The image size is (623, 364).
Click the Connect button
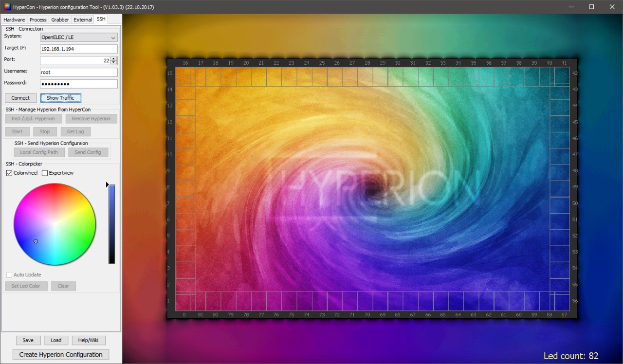coord(20,98)
